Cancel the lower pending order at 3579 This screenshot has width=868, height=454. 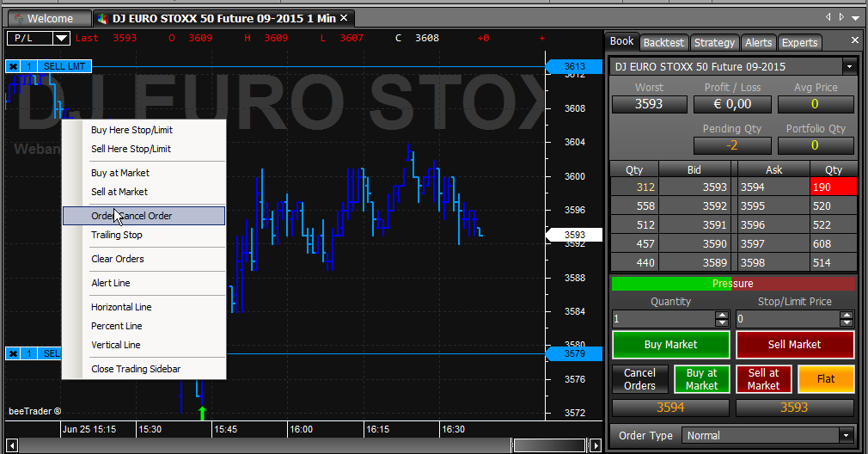13,353
